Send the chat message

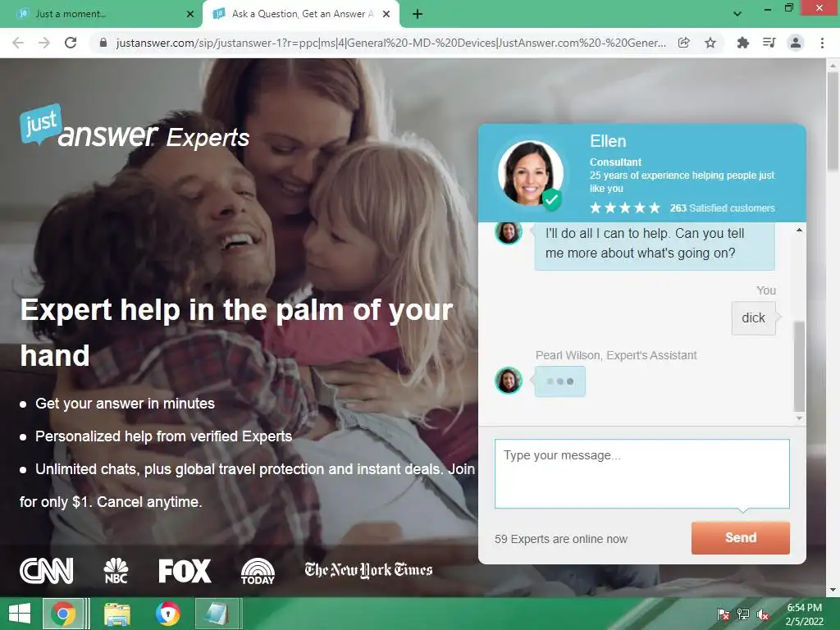(x=741, y=538)
